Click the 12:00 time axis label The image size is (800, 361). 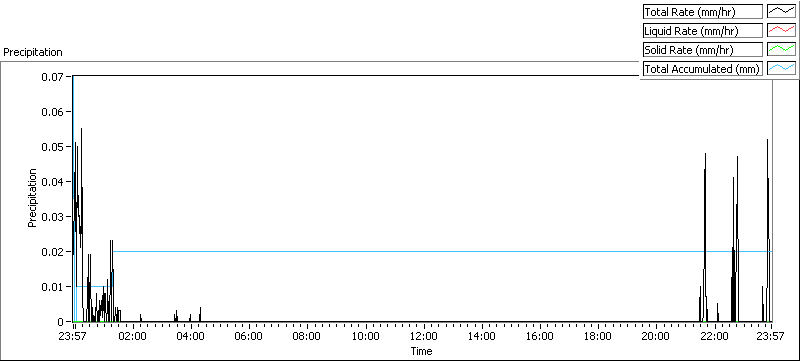pos(423,337)
